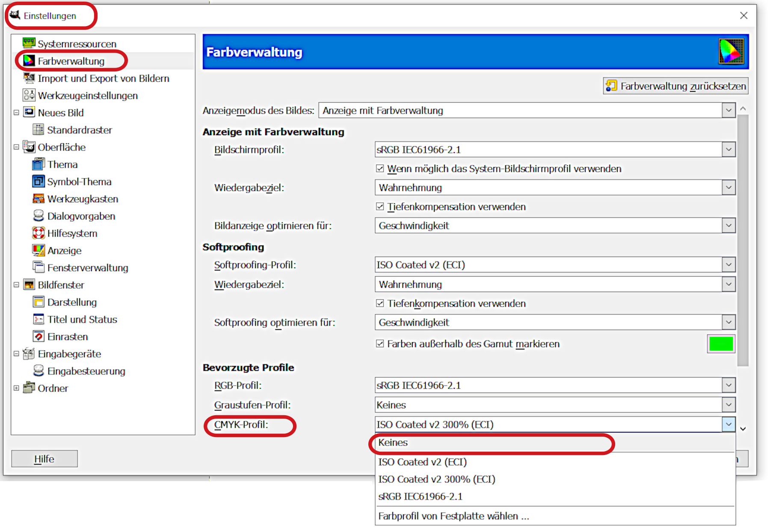
Task: Select the Titel und Status icon
Action: [x=38, y=319]
